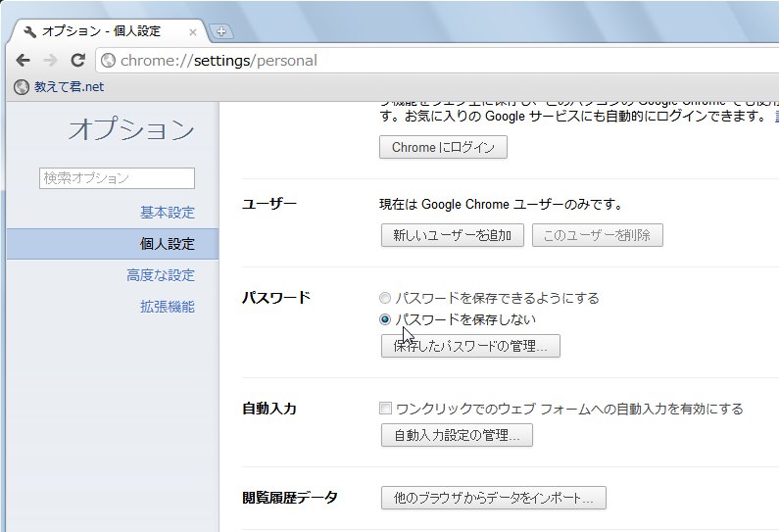Click 新しいユーザーを追加 button

(x=452, y=235)
